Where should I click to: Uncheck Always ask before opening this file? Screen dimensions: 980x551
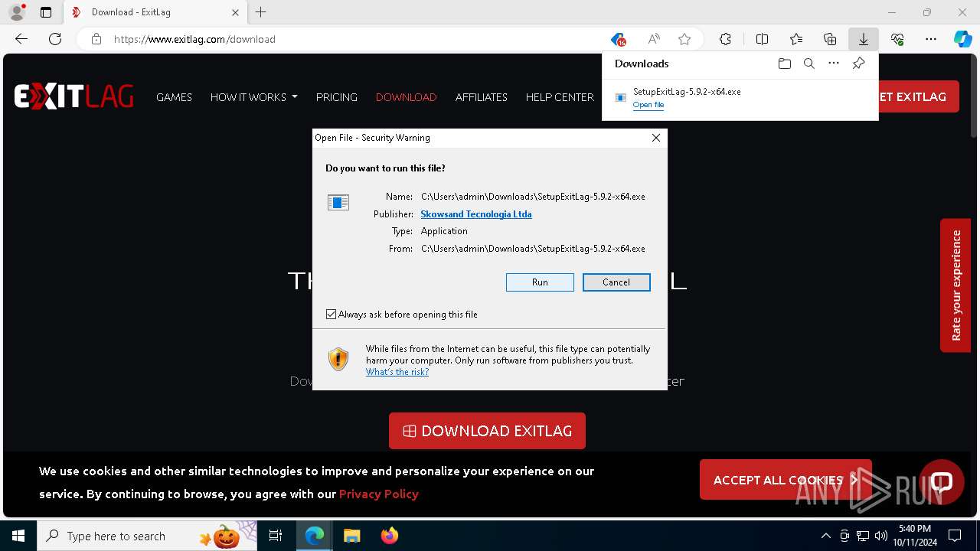[x=332, y=315]
